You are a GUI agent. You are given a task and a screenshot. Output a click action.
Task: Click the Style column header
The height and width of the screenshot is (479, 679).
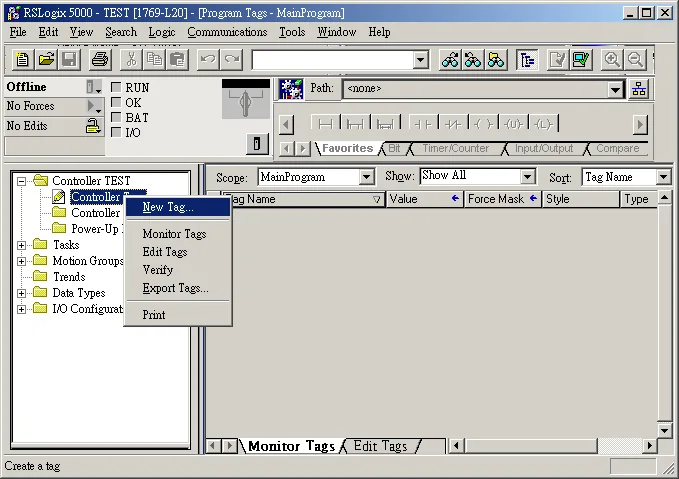(x=581, y=199)
